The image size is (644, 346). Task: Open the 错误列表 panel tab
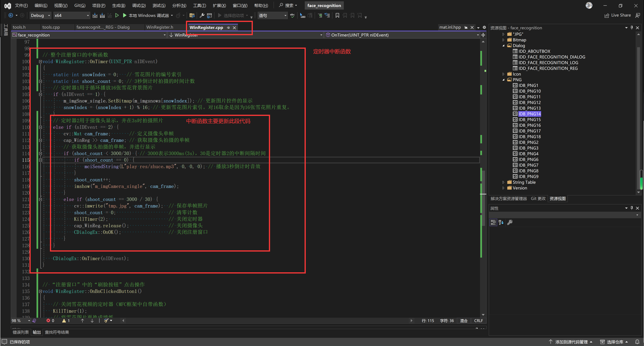(x=20, y=332)
